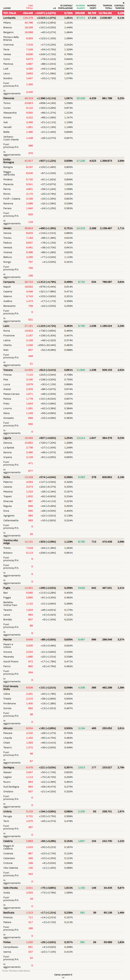
Task: Click the Puglia region name
Action: click(7, 588)
